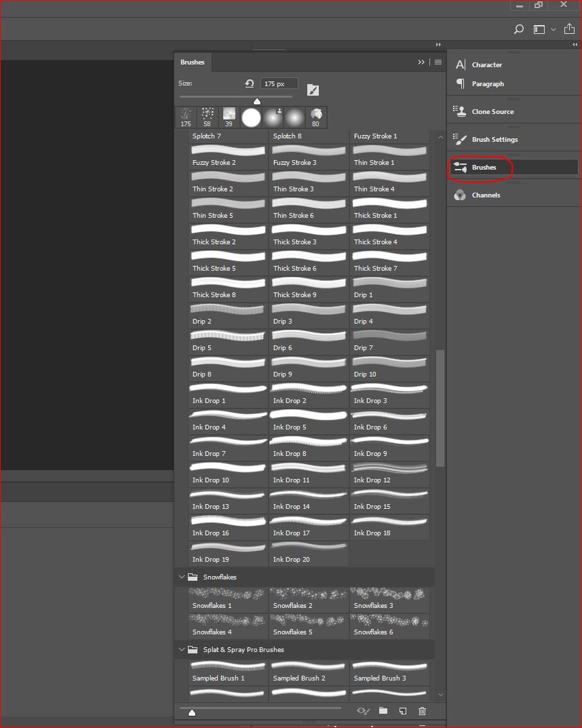Select the Snowflakes 5 brush
582x728 pixels.
309,626
